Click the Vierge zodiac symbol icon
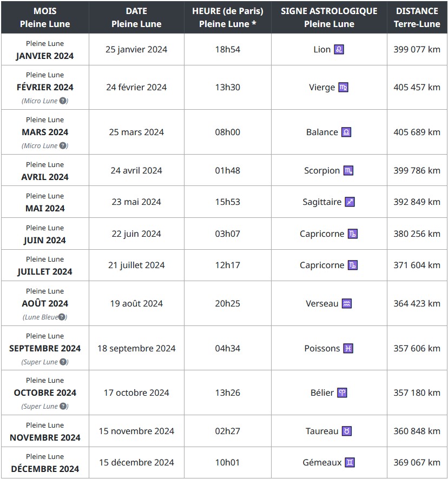 pyautogui.click(x=344, y=88)
